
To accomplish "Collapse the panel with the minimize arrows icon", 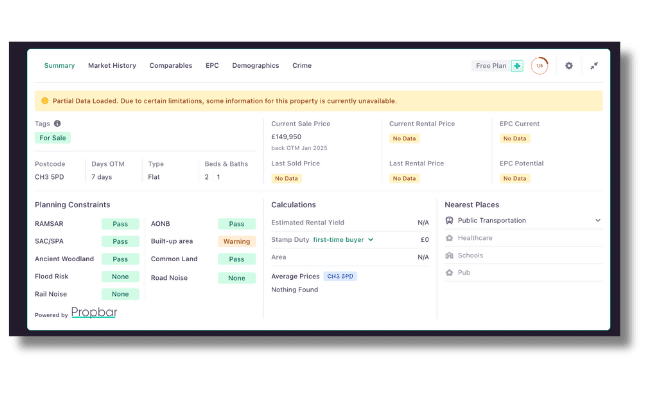I will tap(594, 66).
